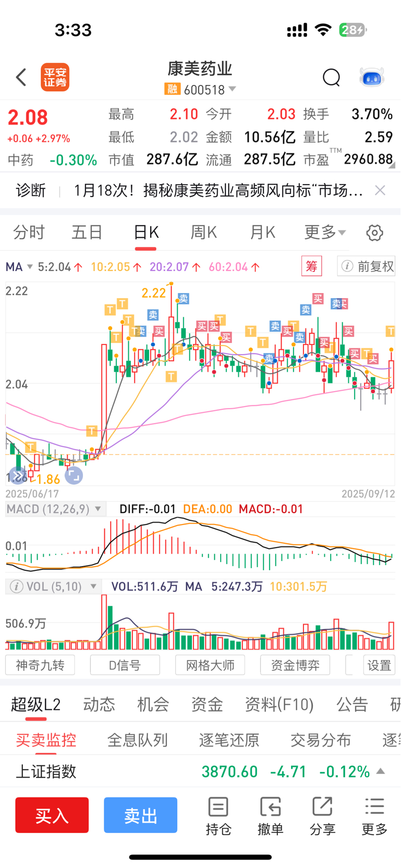This screenshot has width=401, height=868.
Task: Select 买卖监控 sub-tab
Action: tap(46, 740)
